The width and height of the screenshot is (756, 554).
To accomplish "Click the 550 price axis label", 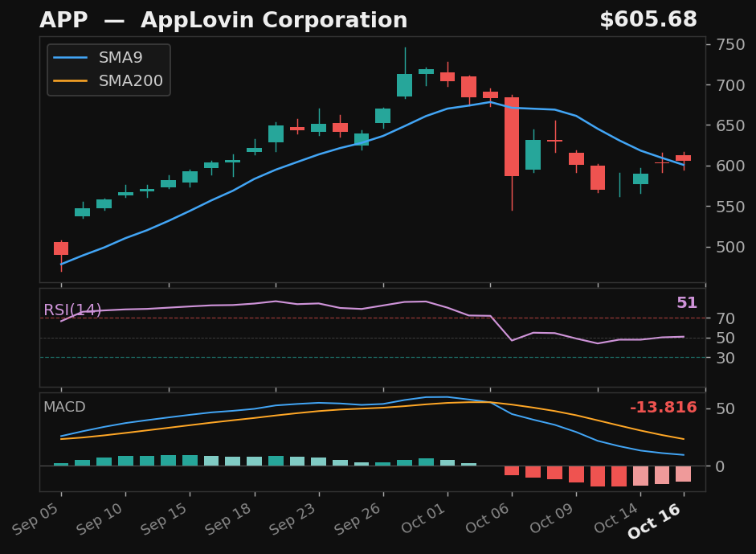I will (730, 207).
